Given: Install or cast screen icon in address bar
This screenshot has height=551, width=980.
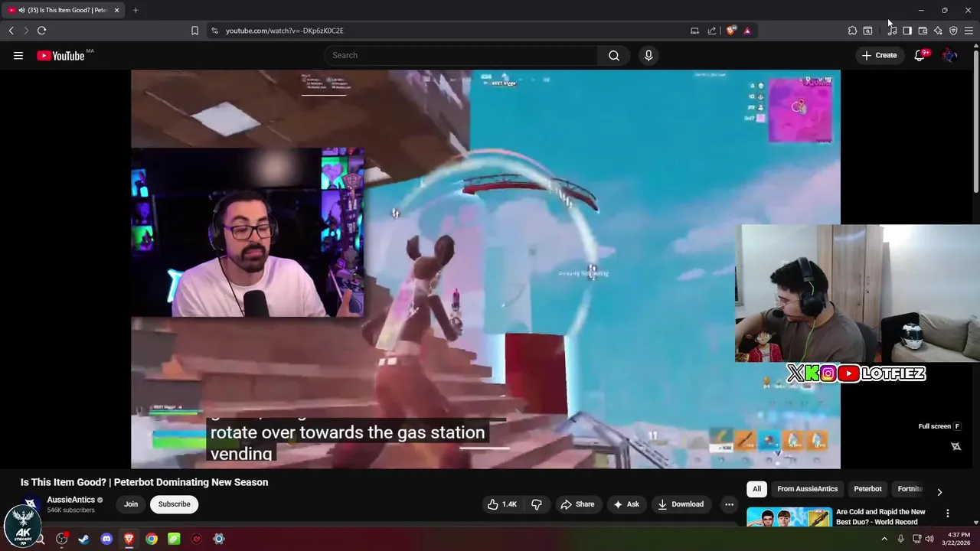Looking at the screenshot, I should tap(694, 31).
